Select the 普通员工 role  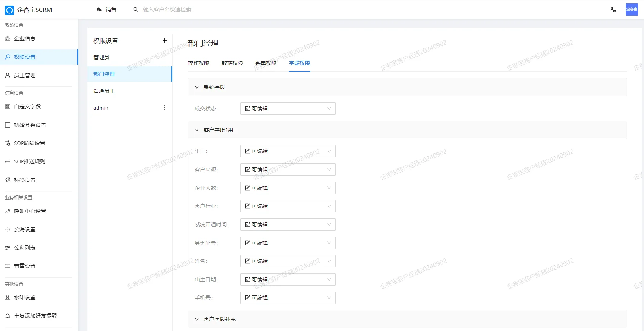tap(130, 91)
